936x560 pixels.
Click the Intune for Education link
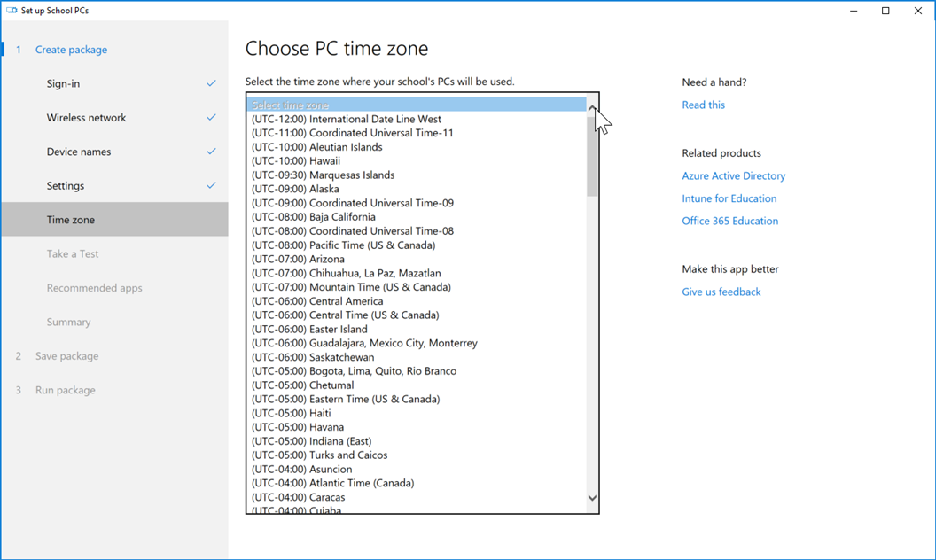point(729,198)
